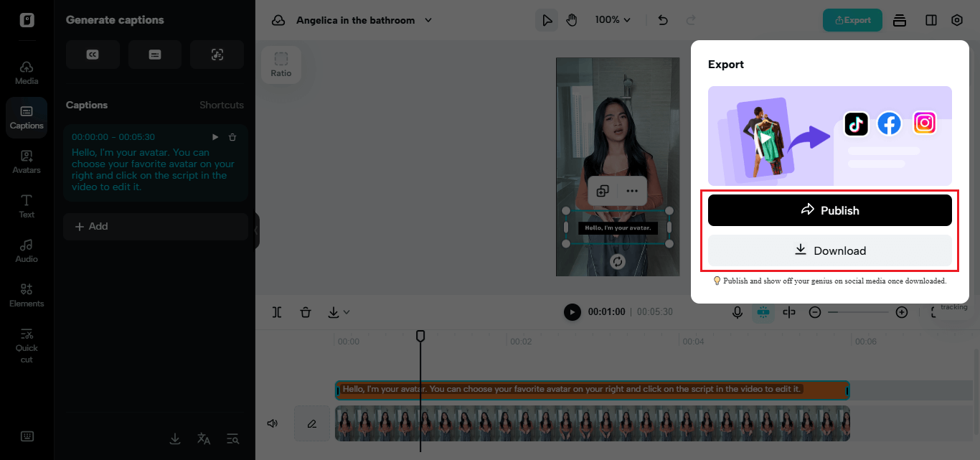Click the Publish button

tap(830, 210)
